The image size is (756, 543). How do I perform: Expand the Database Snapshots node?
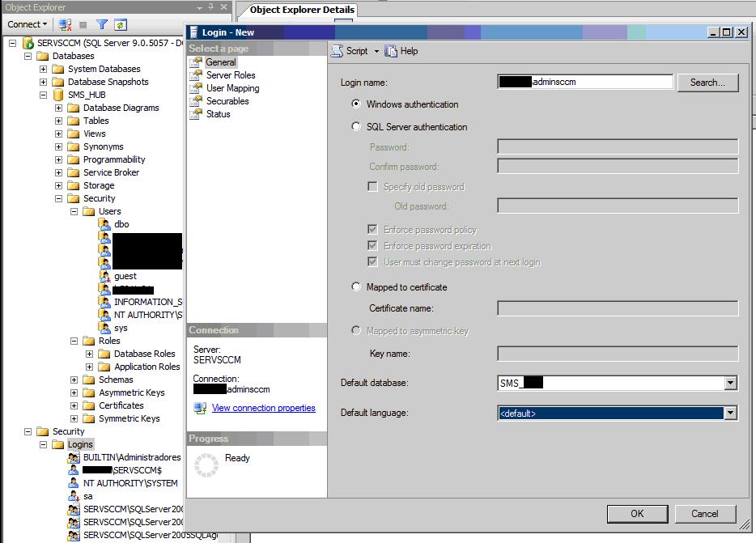click(43, 82)
